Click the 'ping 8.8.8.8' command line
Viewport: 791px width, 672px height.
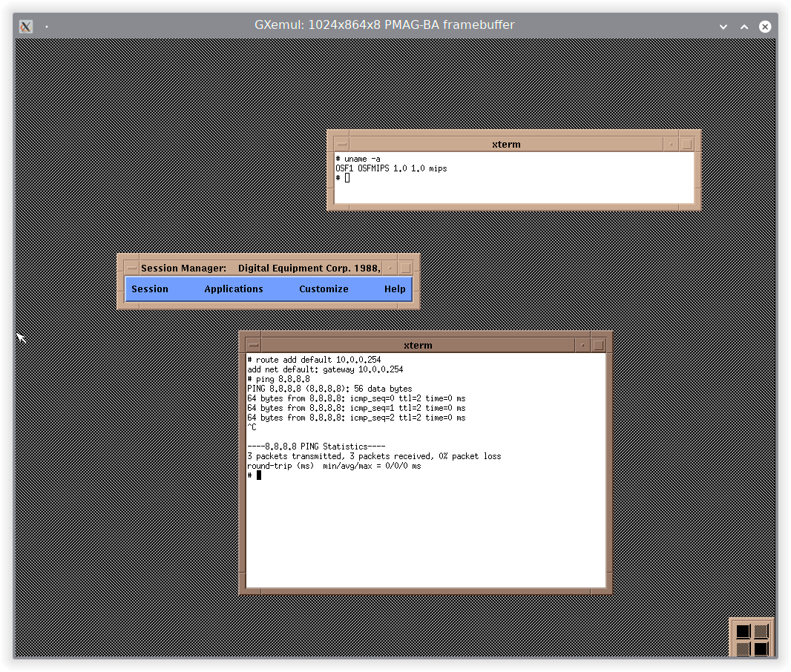coord(278,379)
